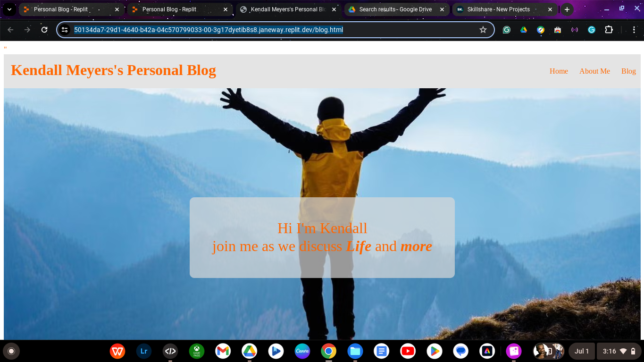Switch to Chrome on the shelf

[x=329, y=351]
